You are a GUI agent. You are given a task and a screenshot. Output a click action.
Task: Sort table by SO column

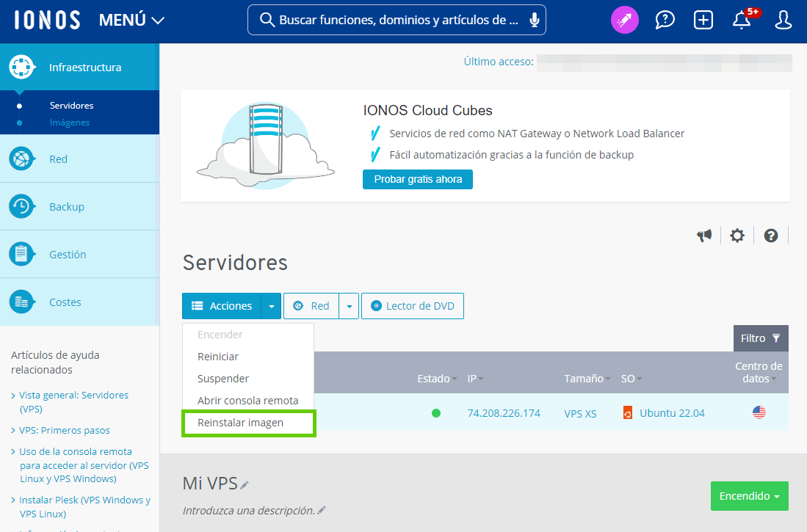click(632, 379)
